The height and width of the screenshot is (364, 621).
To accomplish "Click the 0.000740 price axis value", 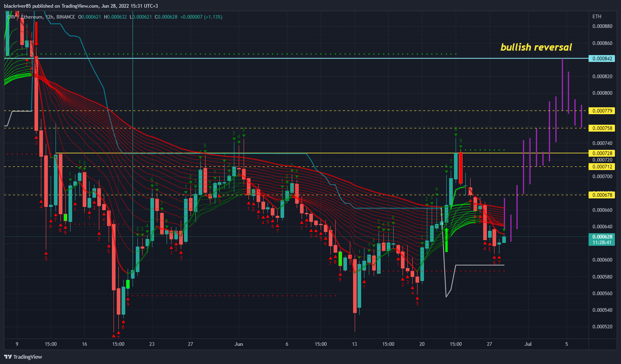I will pyautogui.click(x=602, y=143).
